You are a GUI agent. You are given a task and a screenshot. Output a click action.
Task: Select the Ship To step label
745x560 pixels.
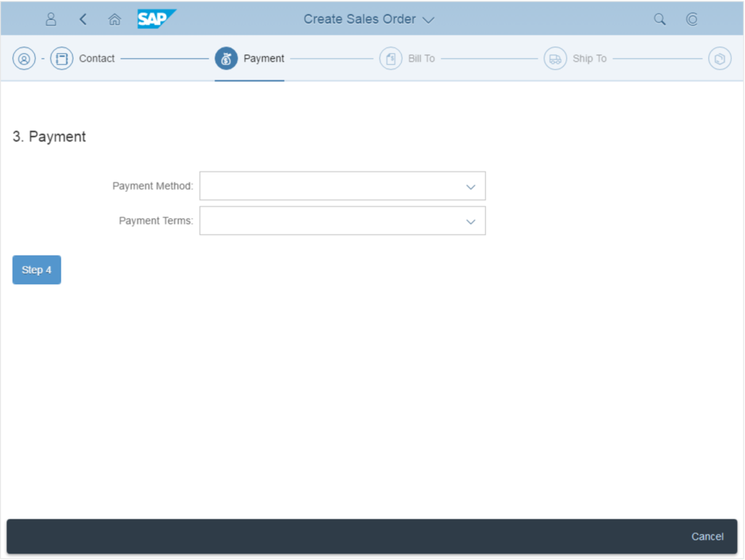pyautogui.click(x=589, y=59)
